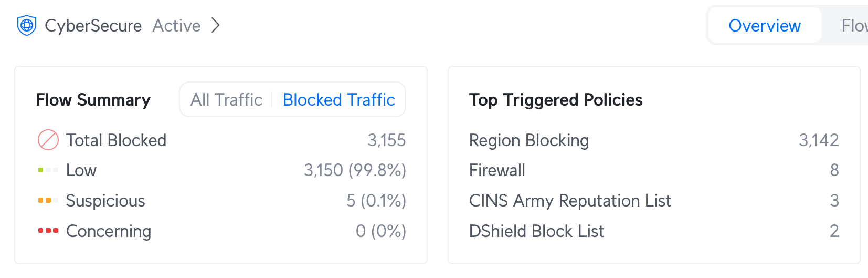The height and width of the screenshot is (278, 868).
Task: Expand the CyberSecure Active chevron arrow
Action: click(x=215, y=25)
